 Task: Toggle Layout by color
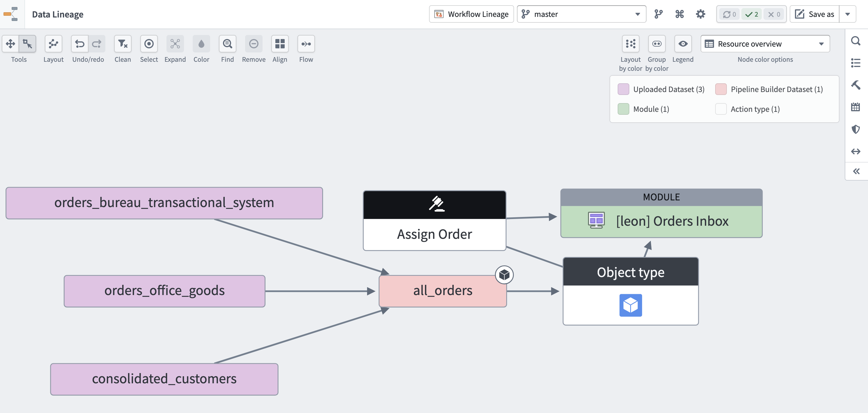pos(630,44)
